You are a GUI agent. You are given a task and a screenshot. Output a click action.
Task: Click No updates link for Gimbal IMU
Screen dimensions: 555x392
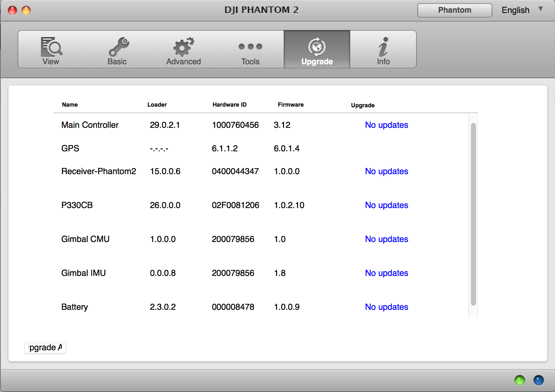point(386,273)
